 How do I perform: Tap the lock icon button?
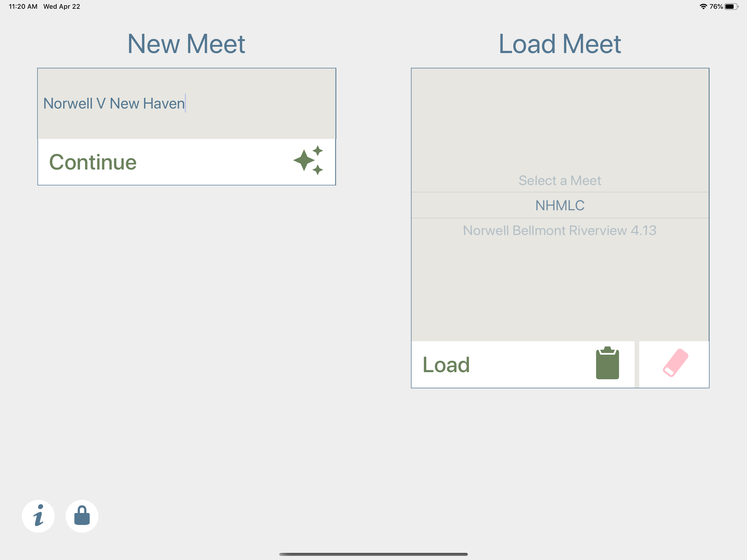pos(82,516)
